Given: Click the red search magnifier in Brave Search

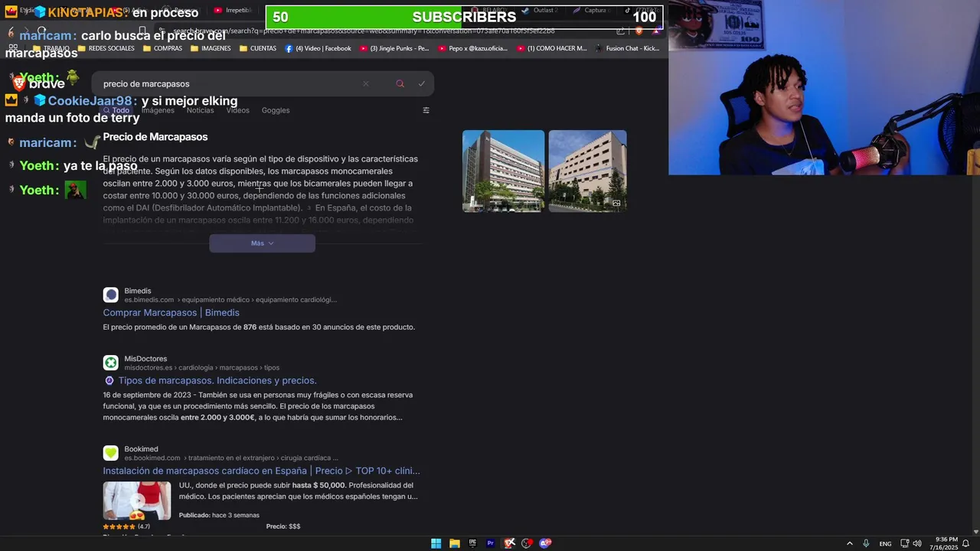Looking at the screenshot, I should pos(400,84).
